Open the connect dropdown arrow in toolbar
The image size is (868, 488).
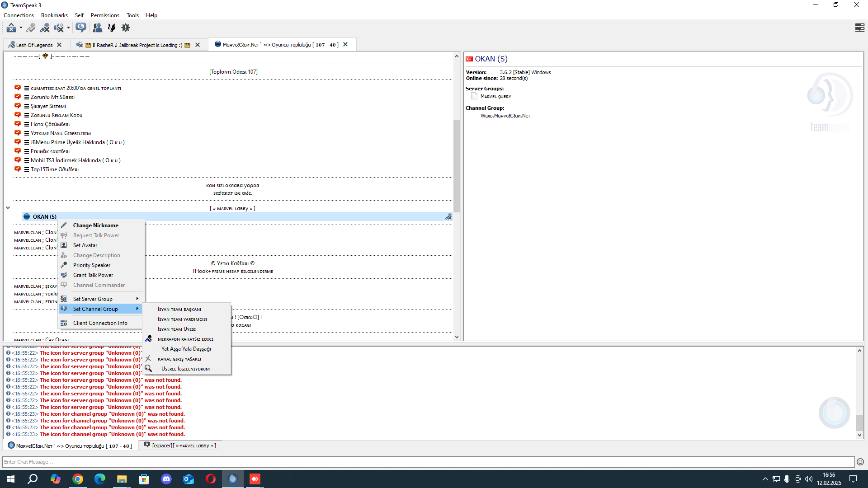pos(21,28)
